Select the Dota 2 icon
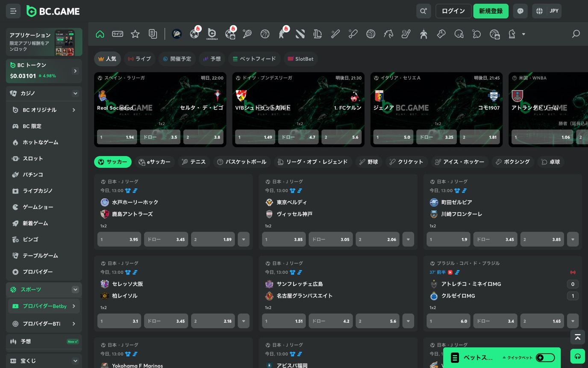The image size is (588, 368). 300,34
